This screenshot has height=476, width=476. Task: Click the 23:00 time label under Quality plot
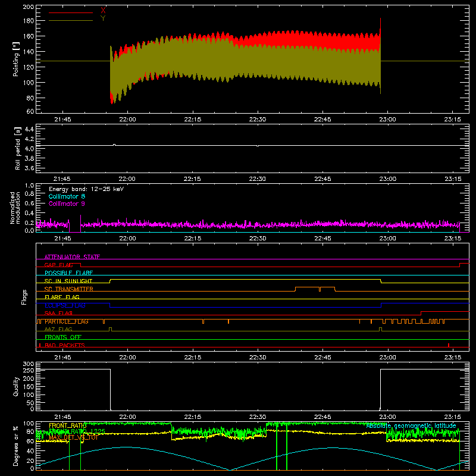pos(388,417)
